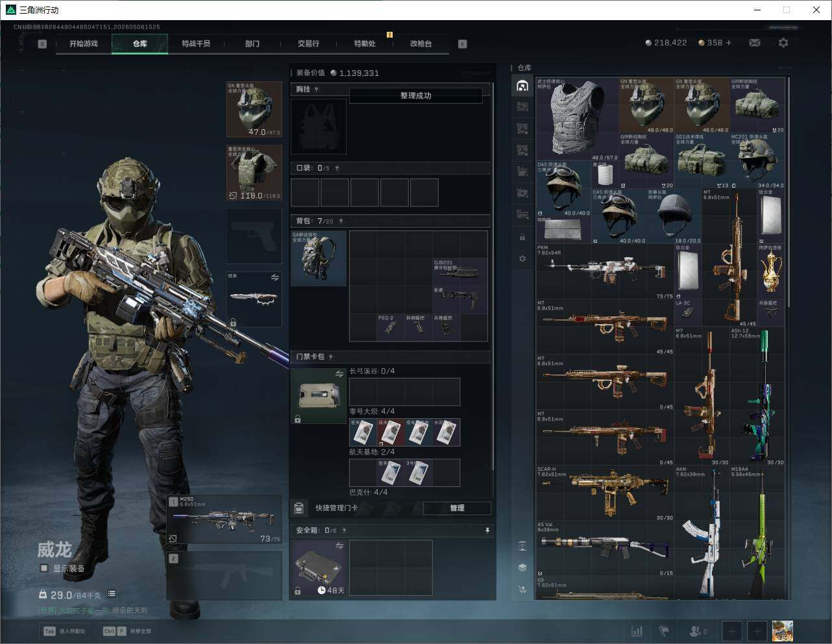This screenshot has width=832, height=644.
Task: Select the PEQ-2 attachment in backpack
Action: pos(391,327)
